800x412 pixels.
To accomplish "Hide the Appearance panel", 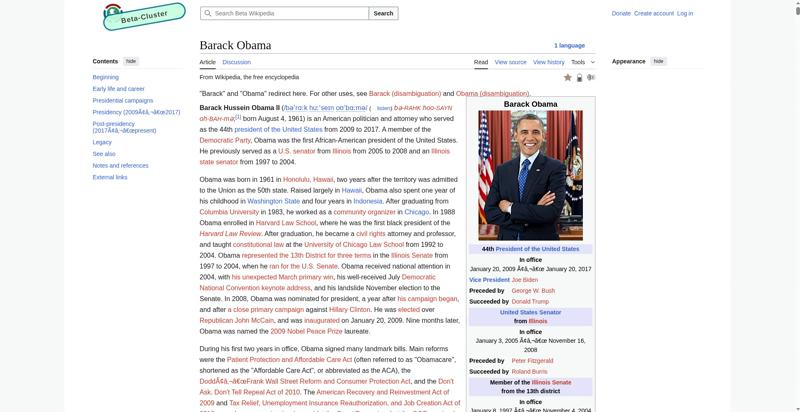I will point(658,61).
